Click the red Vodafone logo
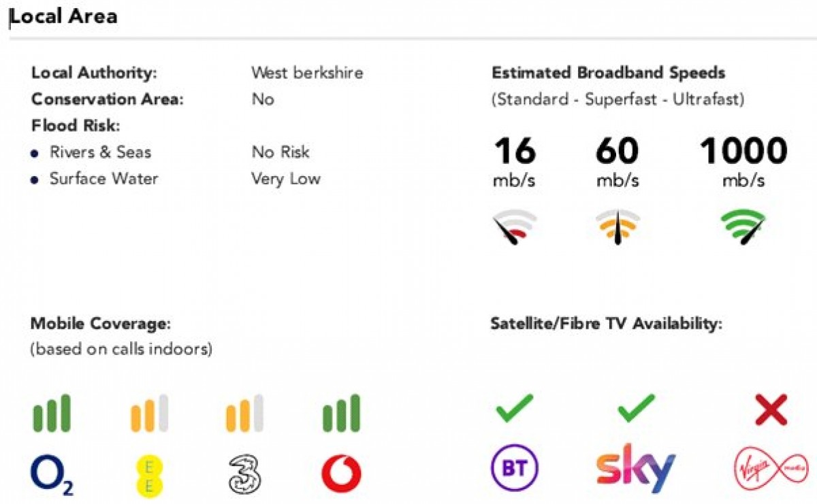Screen dimensions: 817x504 point(341,474)
